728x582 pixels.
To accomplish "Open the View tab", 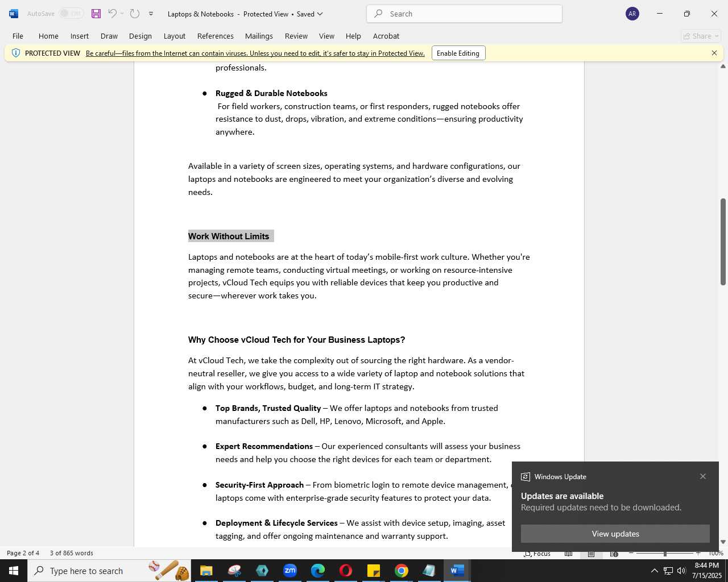I will tap(326, 36).
